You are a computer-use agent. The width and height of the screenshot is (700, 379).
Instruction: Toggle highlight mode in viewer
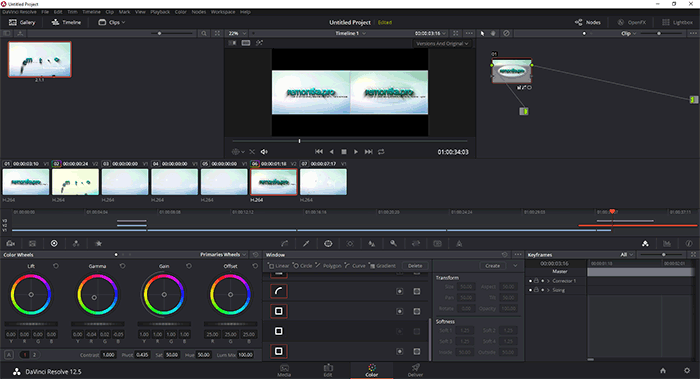(259, 43)
